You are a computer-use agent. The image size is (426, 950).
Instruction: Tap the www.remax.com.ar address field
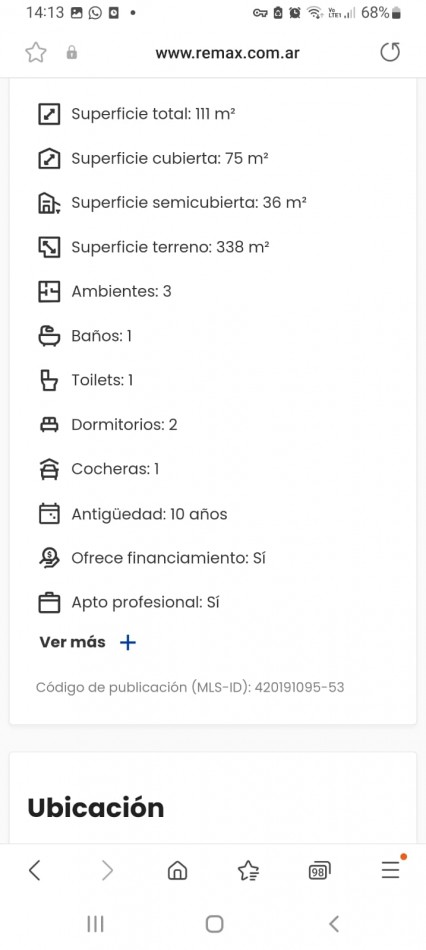227,53
